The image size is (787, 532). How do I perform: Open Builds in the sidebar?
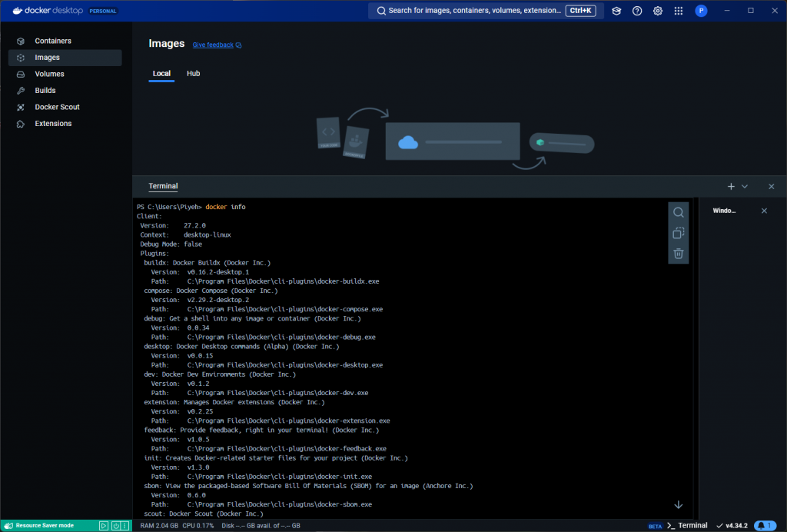tap(65, 91)
